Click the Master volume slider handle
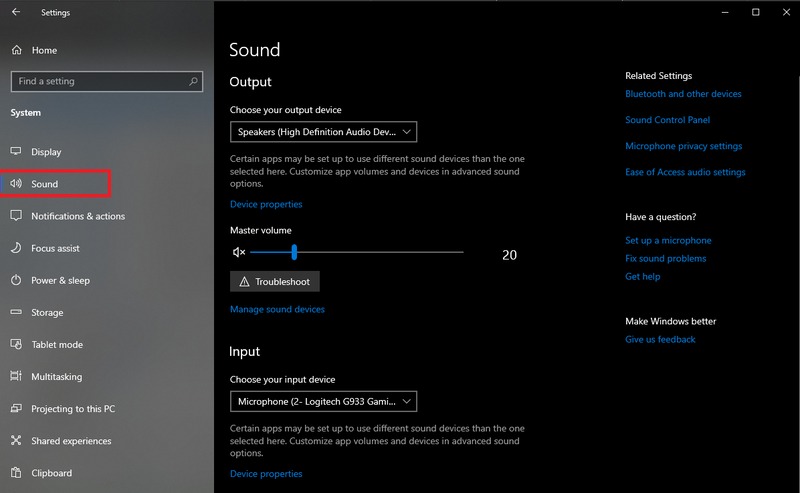Image resolution: width=800 pixels, height=493 pixels. click(294, 253)
